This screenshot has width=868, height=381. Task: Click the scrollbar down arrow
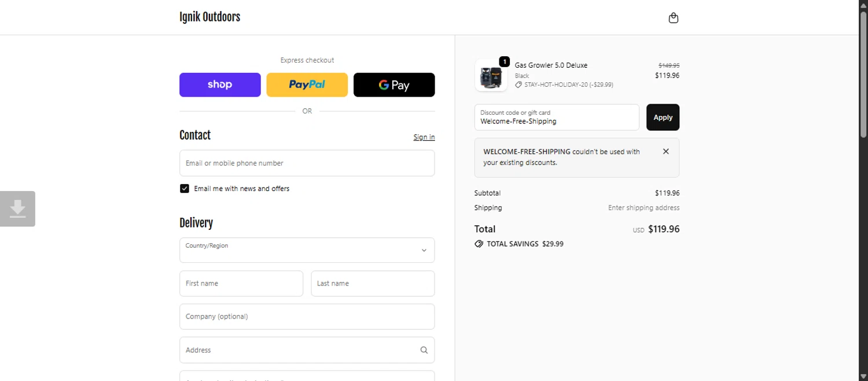tap(863, 376)
